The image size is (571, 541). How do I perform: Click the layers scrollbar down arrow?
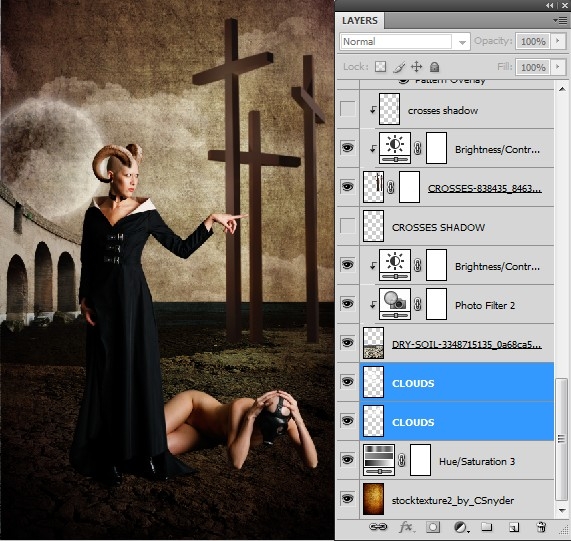click(562, 510)
